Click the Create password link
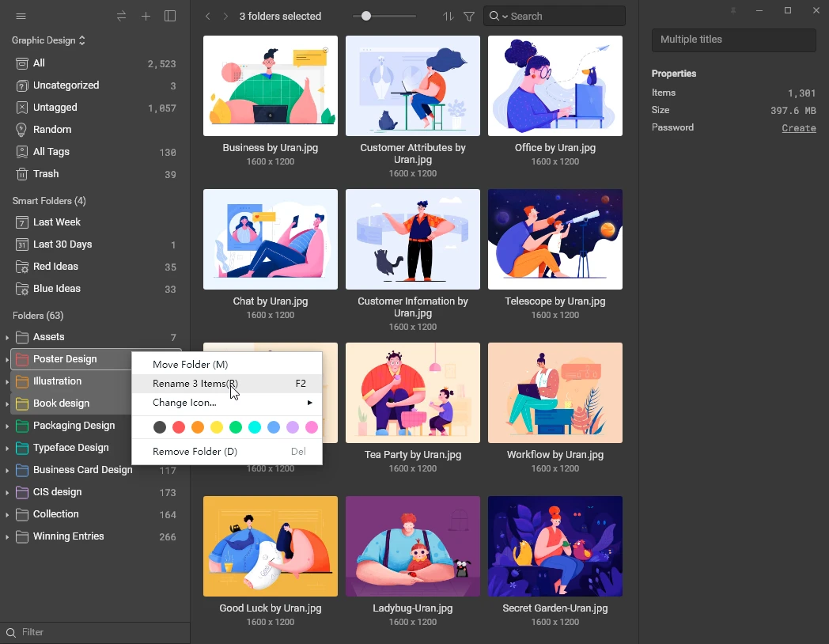 click(x=798, y=127)
